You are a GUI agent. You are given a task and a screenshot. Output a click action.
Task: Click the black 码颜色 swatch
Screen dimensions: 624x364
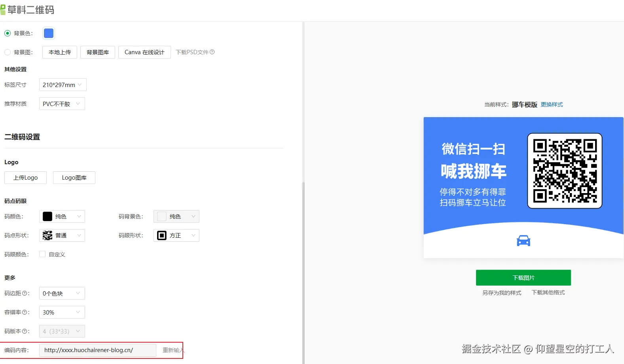coord(47,216)
